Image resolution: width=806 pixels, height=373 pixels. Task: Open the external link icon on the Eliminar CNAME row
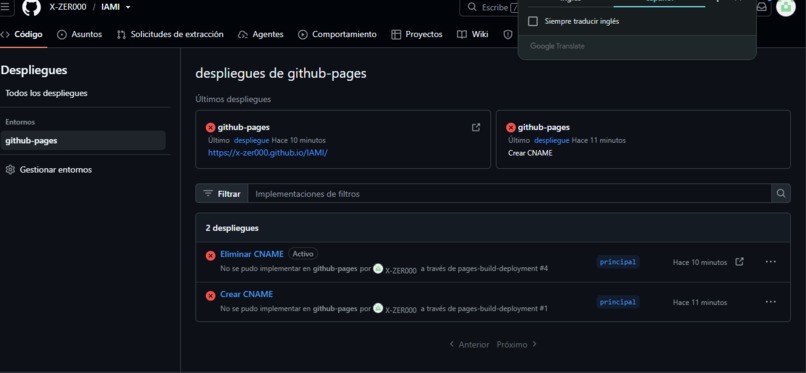tap(739, 262)
